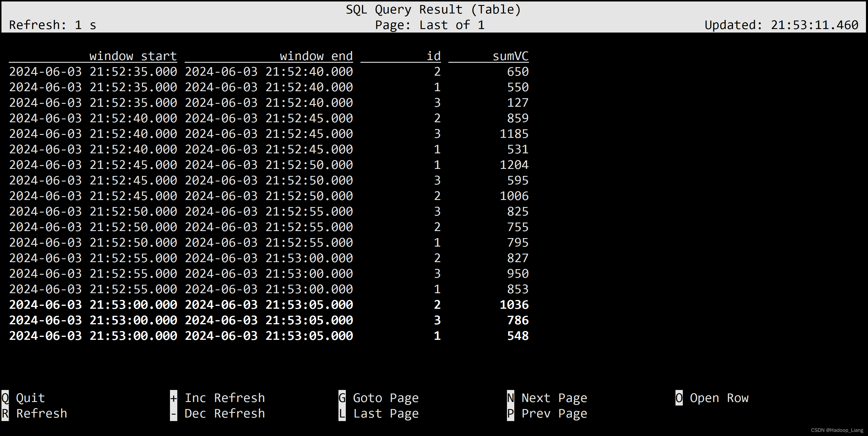868x436 pixels.
Task: Click the 'Refresh: 1 s' status text
Action: (x=52, y=25)
